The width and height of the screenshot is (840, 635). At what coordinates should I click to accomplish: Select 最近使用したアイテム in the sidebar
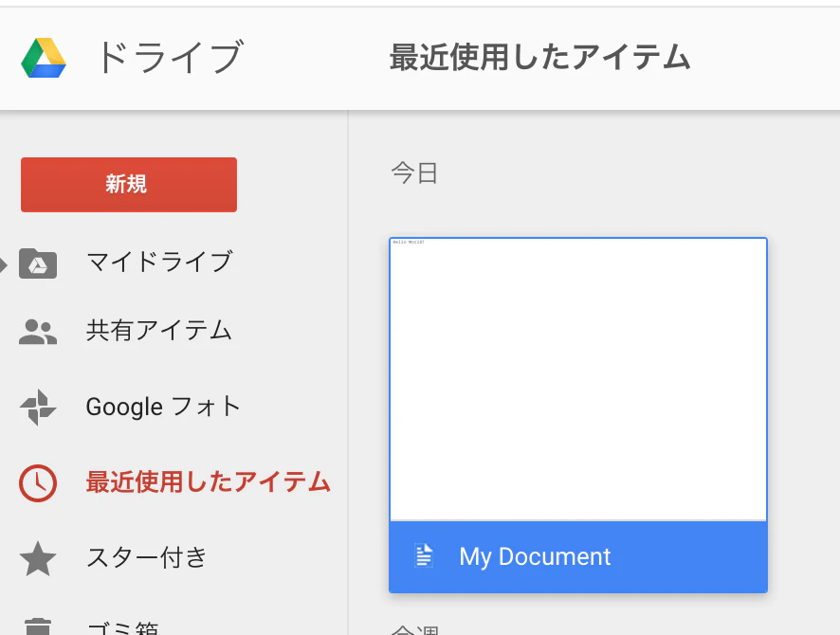209,481
